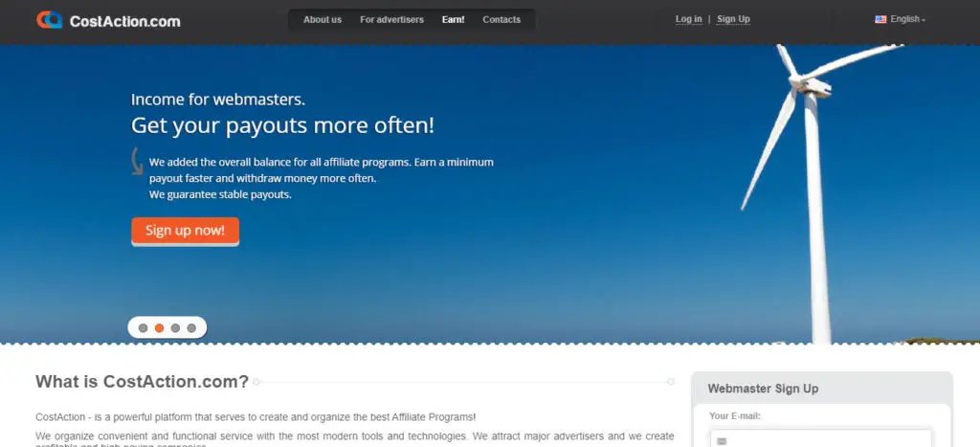Click the orange Sign up now! button
Screen dimensions: 980x447
[x=185, y=231]
